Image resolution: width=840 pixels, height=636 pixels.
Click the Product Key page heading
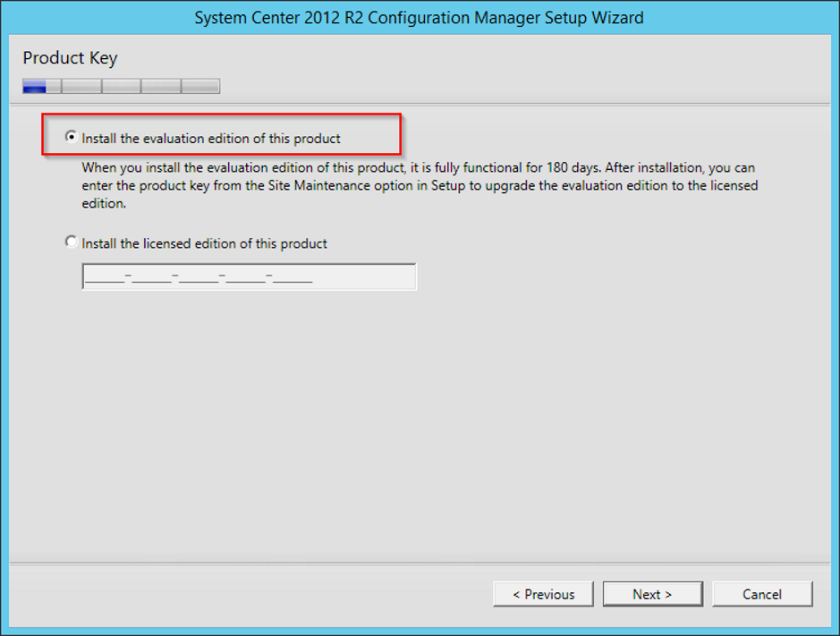(x=70, y=58)
